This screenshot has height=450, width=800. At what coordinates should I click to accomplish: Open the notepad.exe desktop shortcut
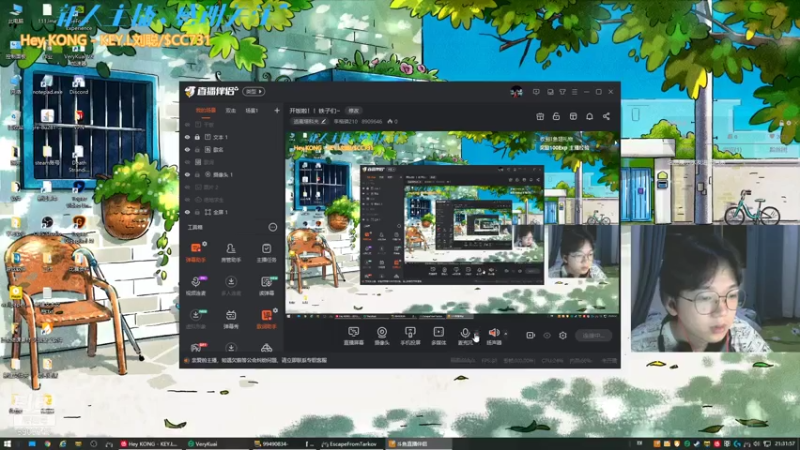click(x=47, y=85)
